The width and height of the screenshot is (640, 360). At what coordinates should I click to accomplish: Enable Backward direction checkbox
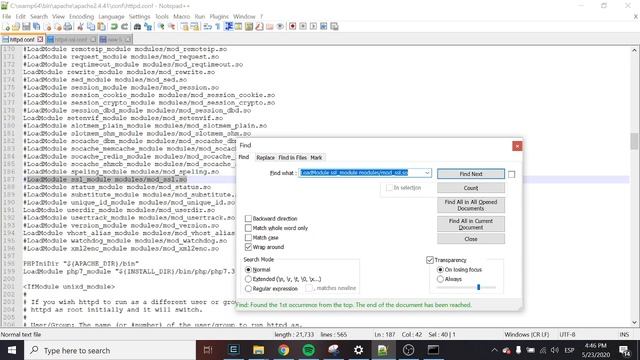pyautogui.click(x=248, y=218)
